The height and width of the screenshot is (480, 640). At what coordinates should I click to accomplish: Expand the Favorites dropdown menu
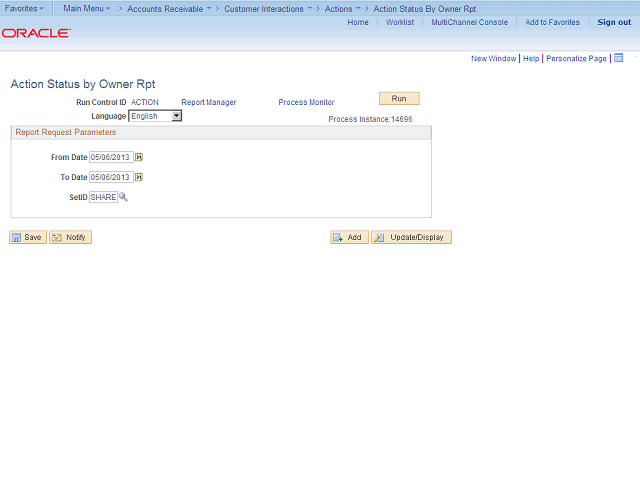point(24,8)
